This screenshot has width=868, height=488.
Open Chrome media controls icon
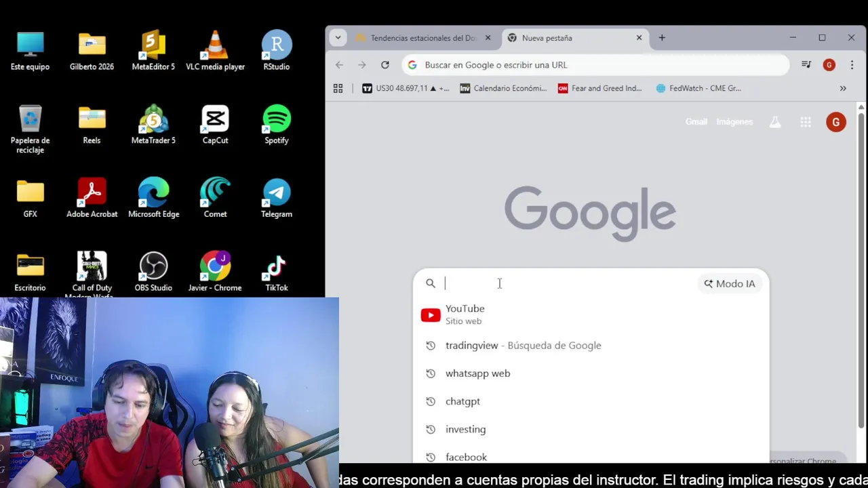[806, 65]
